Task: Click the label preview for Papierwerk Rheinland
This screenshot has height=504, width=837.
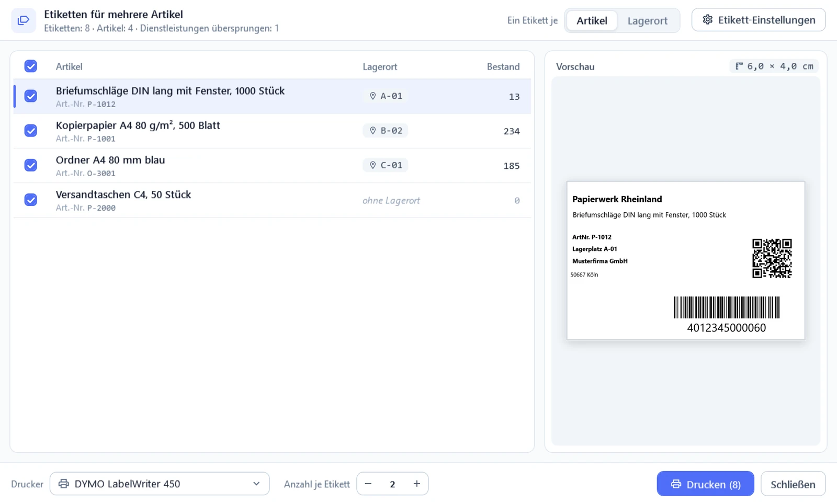Action: click(x=686, y=260)
